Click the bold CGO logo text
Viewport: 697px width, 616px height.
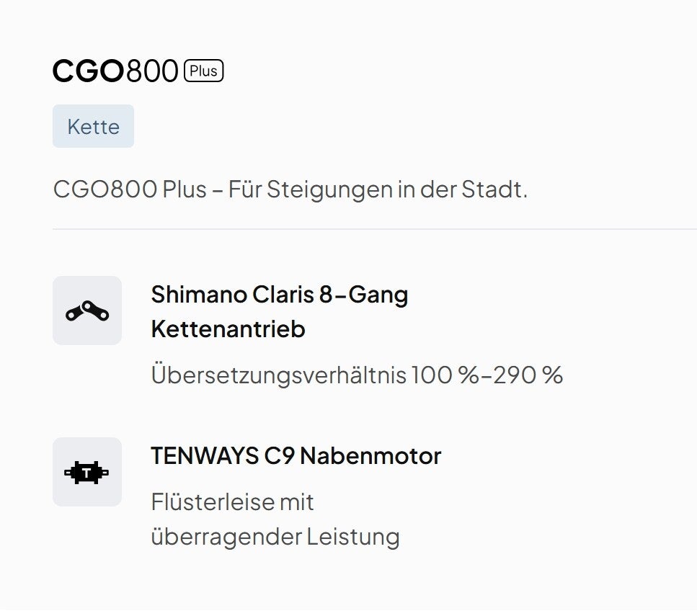pyautogui.click(x=89, y=71)
